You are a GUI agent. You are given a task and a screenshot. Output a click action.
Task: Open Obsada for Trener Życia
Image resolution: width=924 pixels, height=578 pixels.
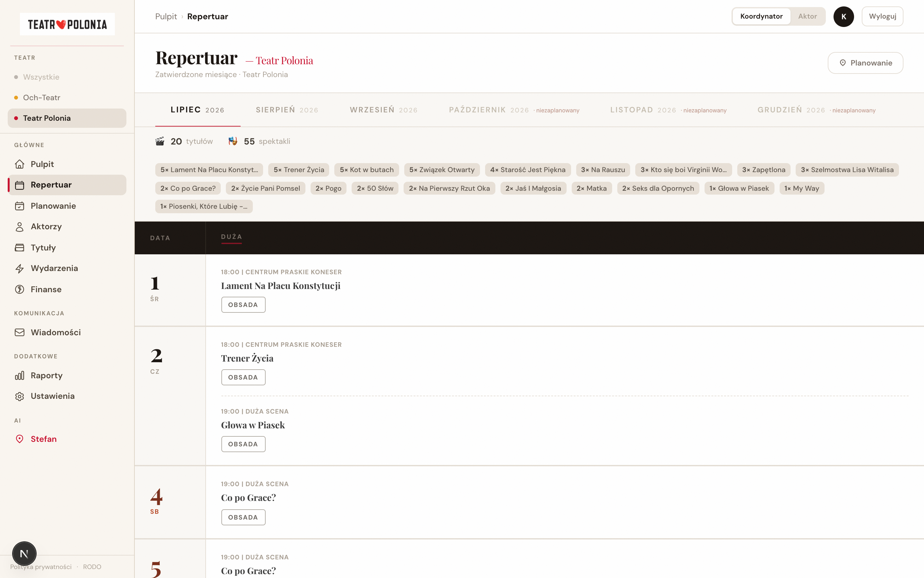click(243, 377)
